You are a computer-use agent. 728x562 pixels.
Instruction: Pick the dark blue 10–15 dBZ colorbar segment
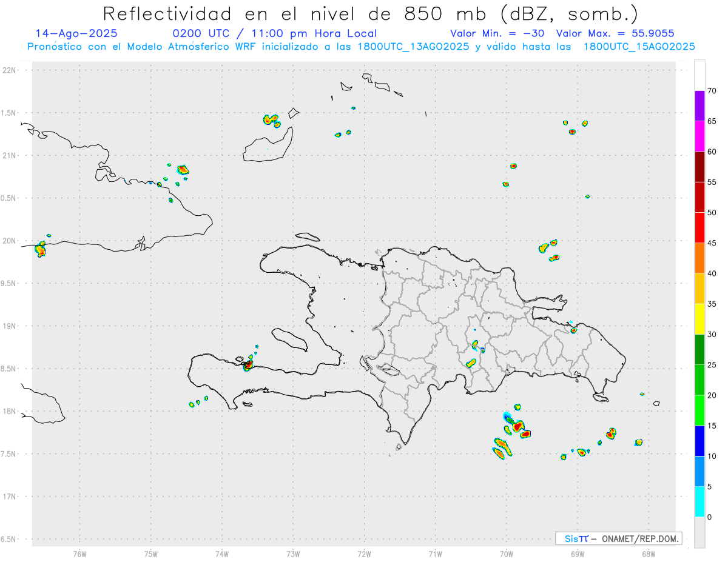[x=699, y=441]
